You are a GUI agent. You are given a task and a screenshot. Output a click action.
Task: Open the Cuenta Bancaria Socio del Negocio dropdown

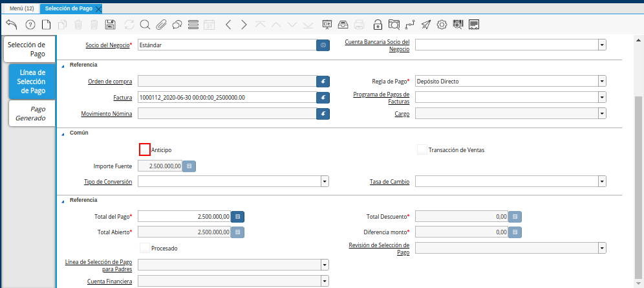point(602,45)
